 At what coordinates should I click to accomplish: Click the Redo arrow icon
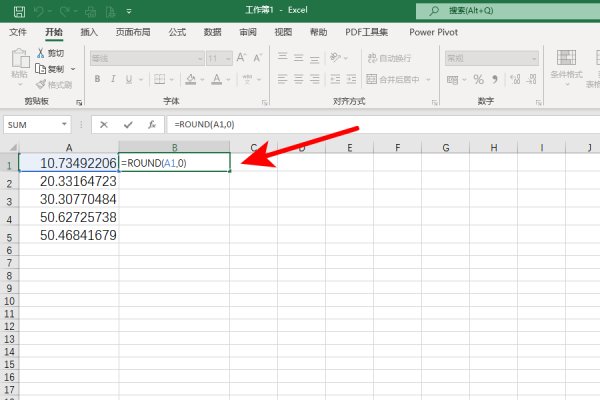pyautogui.click(x=64, y=11)
